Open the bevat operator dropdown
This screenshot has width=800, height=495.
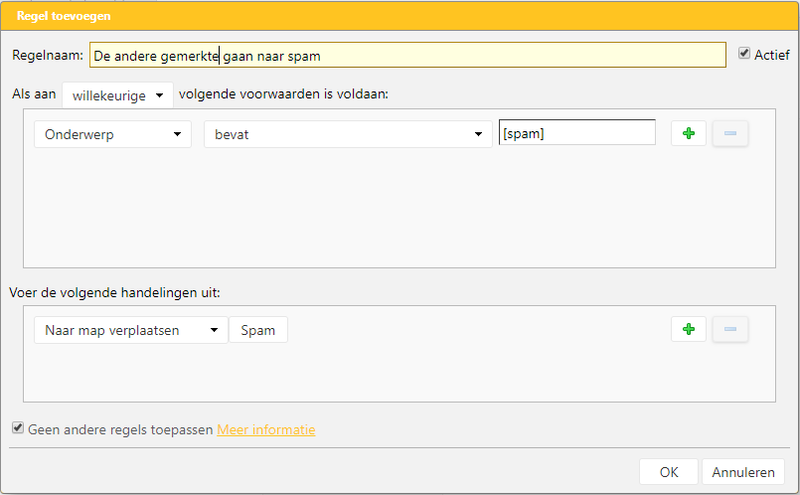[347, 134]
